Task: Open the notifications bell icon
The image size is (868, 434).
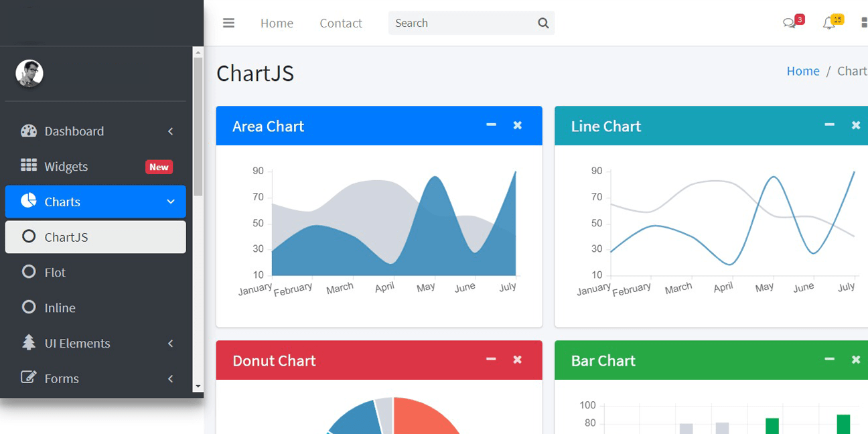Action: click(x=828, y=23)
